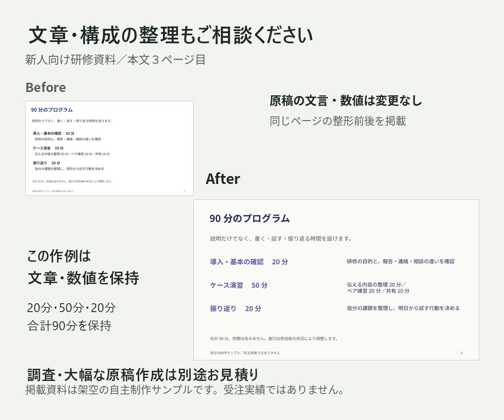Image resolution: width=504 pixels, height=420 pixels.
Task: Click Before slide text 伝える内容の整理 20 分／ペア練習
Action: (72, 154)
